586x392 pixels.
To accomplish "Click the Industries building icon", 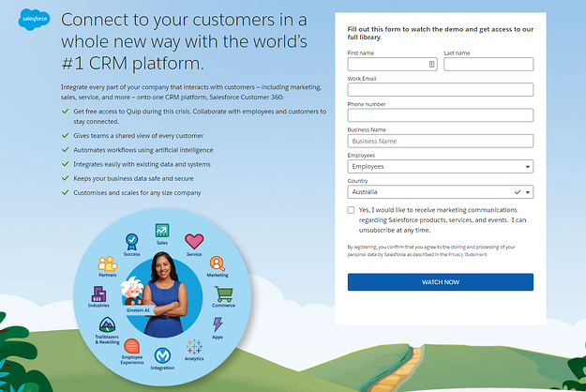I will tap(98, 294).
